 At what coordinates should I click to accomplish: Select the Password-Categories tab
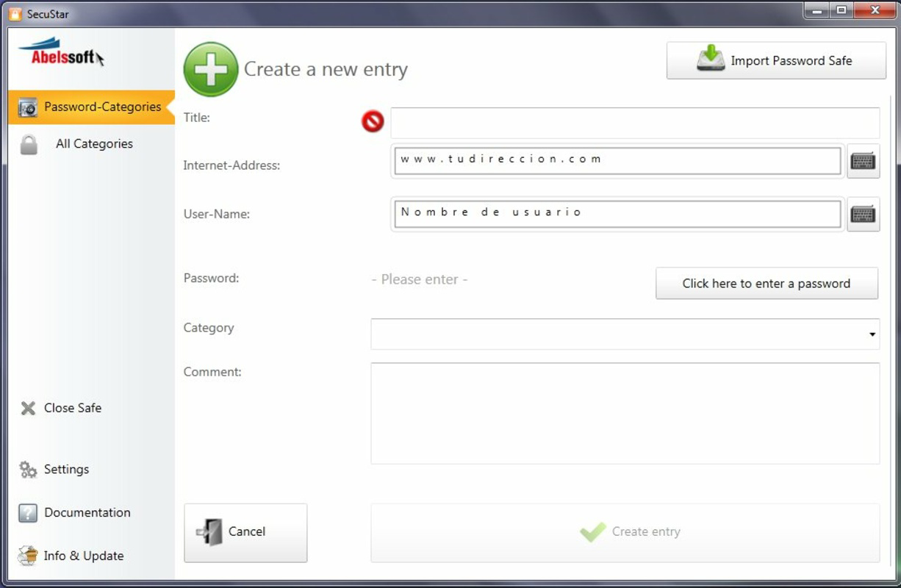click(x=91, y=107)
